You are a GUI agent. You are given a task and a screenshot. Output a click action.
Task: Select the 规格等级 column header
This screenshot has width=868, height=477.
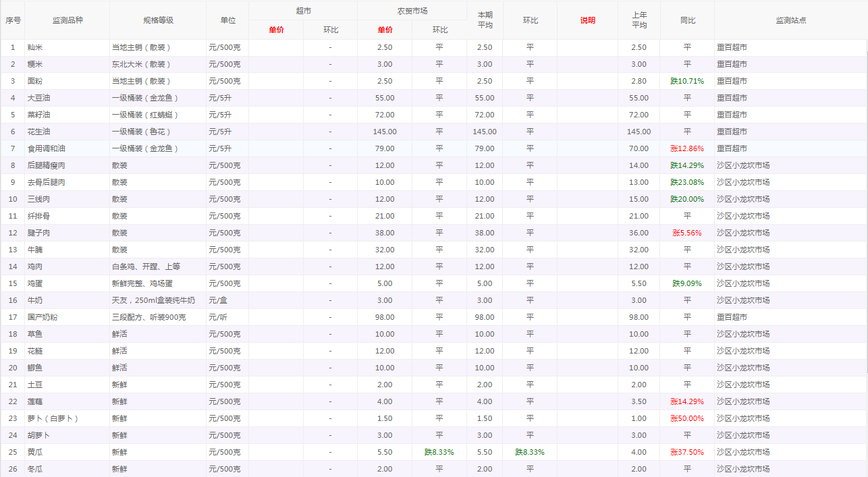pos(158,20)
